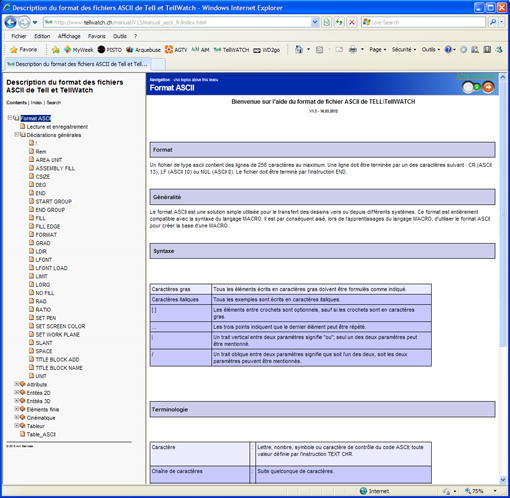Go forward with the browser Forward arrow
The height and width of the screenshot is (498, 510).
24,22
